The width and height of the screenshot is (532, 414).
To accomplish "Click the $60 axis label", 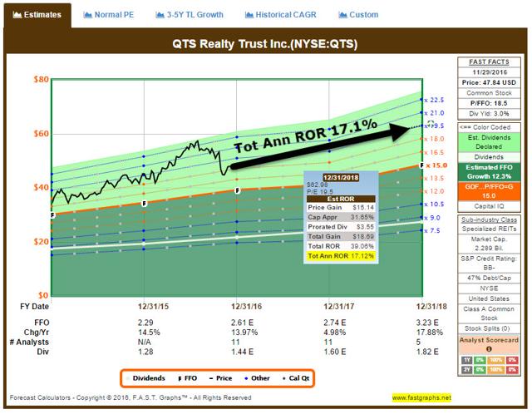I will (41, 134).
